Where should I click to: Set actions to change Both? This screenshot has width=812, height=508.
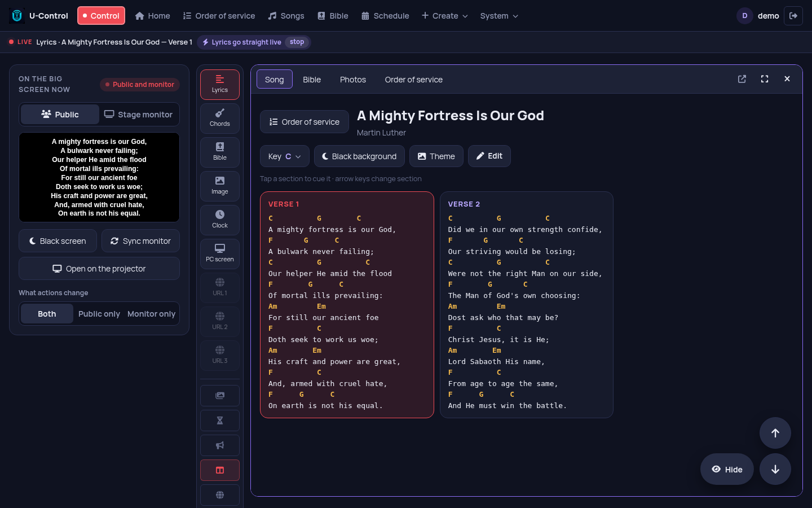click(x=47, y=314)
